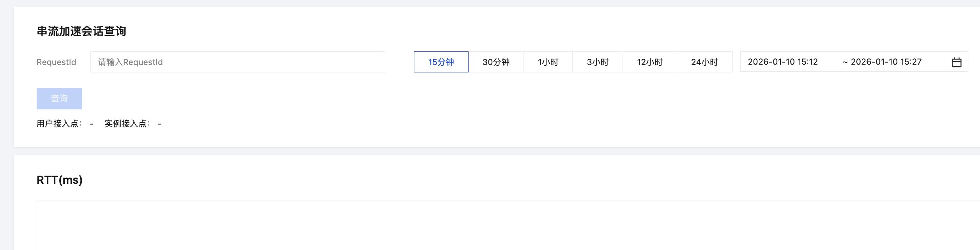Click inside the empty RTT chart area
The width and height of the screenshot is (980, 250).
point(507,226)
